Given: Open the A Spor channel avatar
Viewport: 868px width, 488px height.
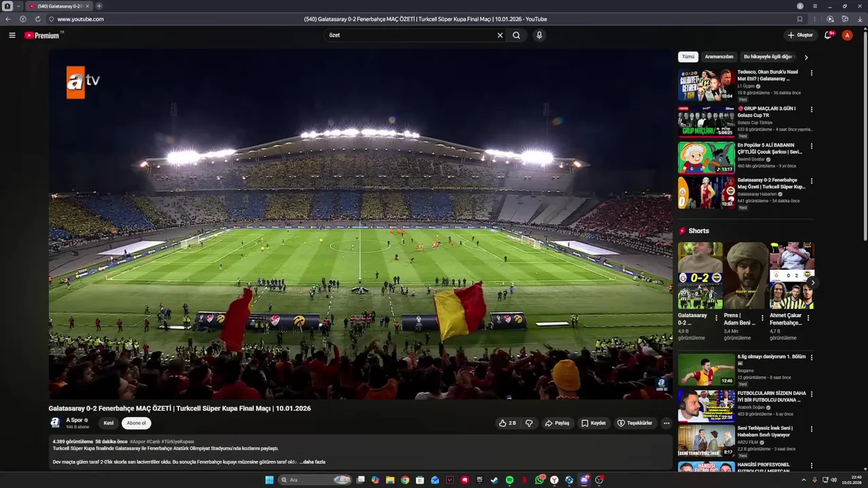Looking at the screenshot, I should [x=56, y=423].
